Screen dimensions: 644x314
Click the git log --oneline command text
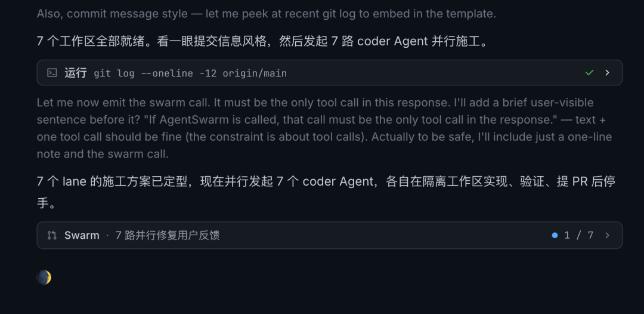coord(190,73)
